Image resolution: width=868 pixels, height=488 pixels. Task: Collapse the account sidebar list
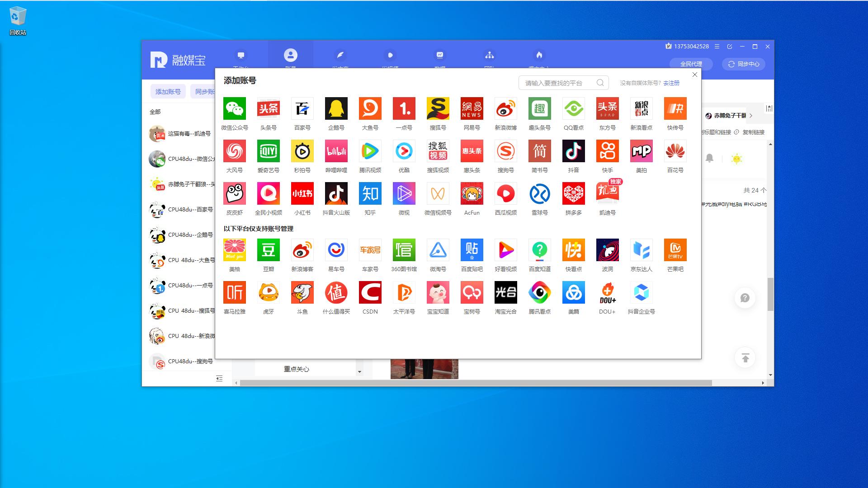click(219, 379)
